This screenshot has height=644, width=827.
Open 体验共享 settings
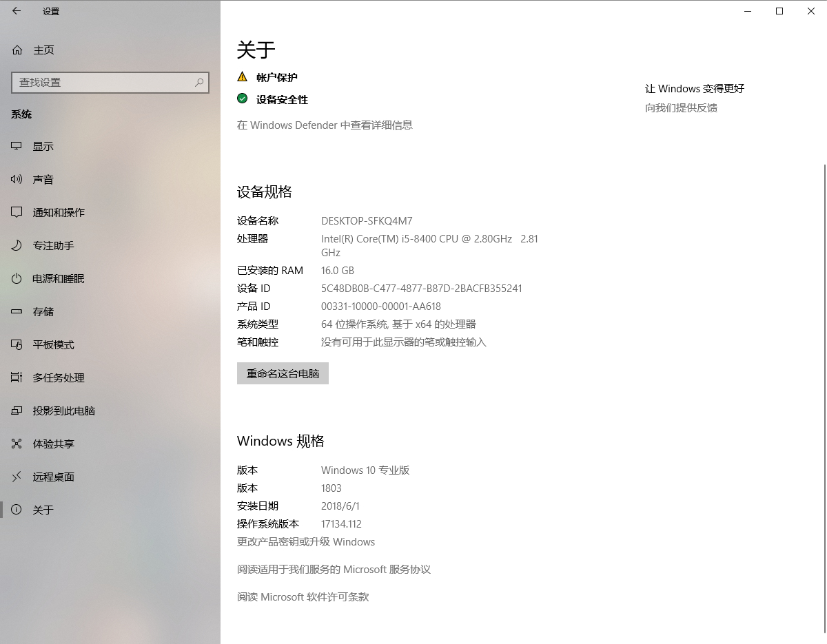(x=110, y=444)
